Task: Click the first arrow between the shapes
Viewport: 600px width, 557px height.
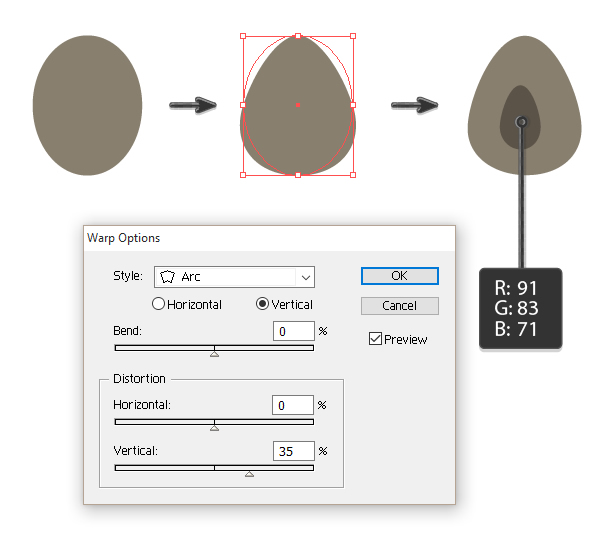Action: 192,104
